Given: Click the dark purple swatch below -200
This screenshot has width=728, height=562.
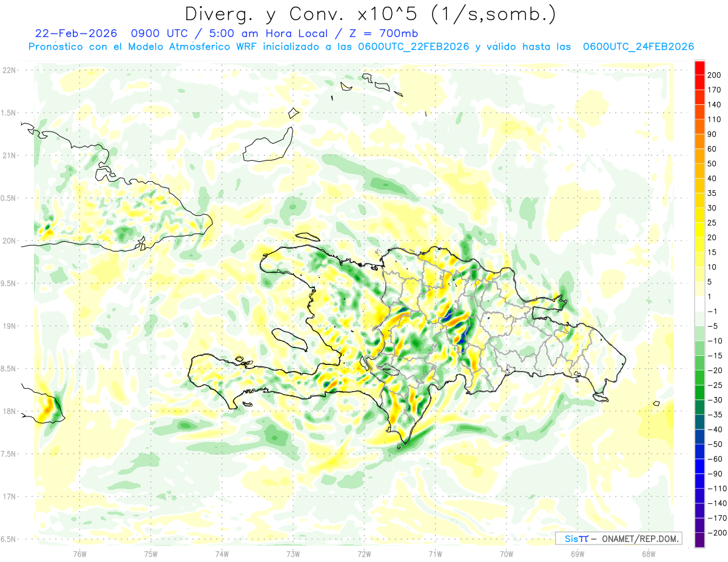Looking at the screenshot, I should coord(699,540).
